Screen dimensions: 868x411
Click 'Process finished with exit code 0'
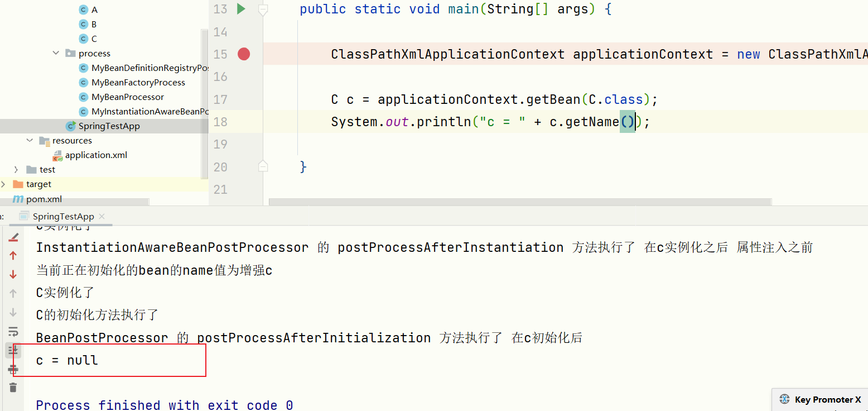[x=165, y=405]
